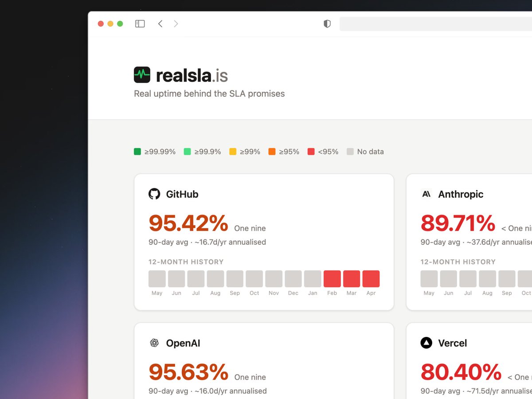The height and width of the screenshot is (399, 532).
Task: Click GitHub's Sep history block
Action: point(235,279)
